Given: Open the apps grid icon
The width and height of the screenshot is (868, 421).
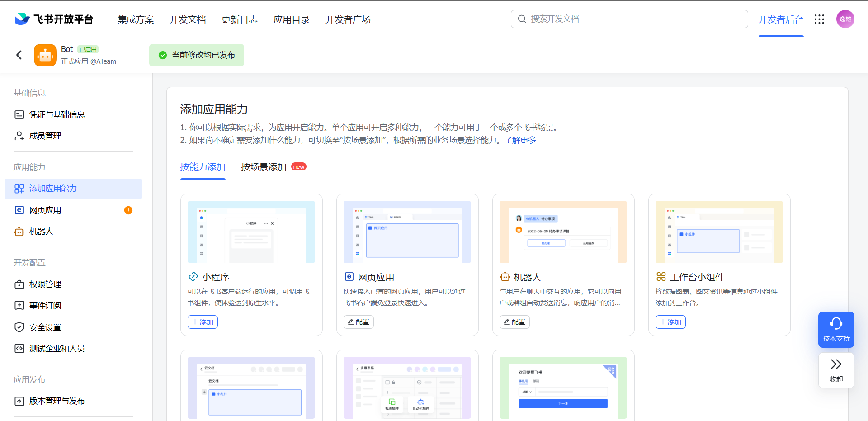Looking at the screenshot, I should 819,19.
